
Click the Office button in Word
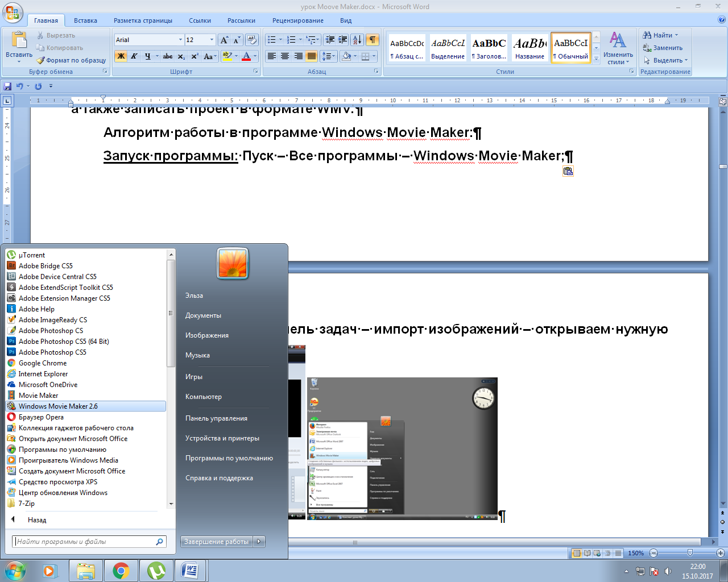tap(13, 13)
